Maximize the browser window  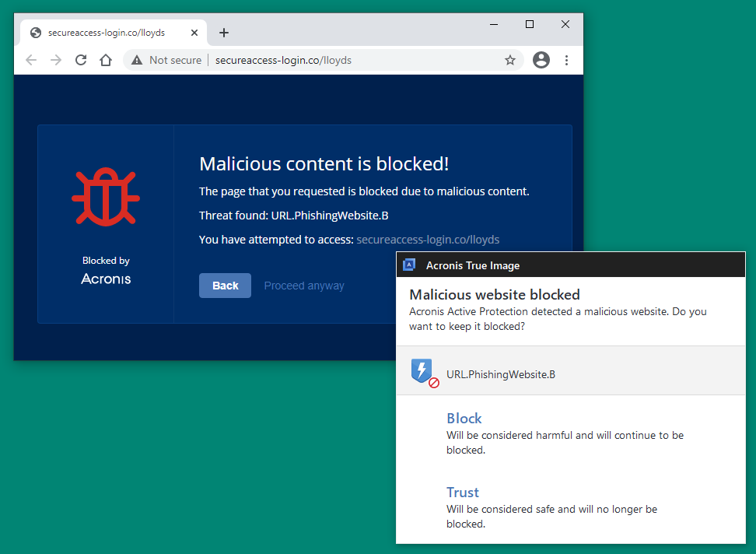point(530,24)
